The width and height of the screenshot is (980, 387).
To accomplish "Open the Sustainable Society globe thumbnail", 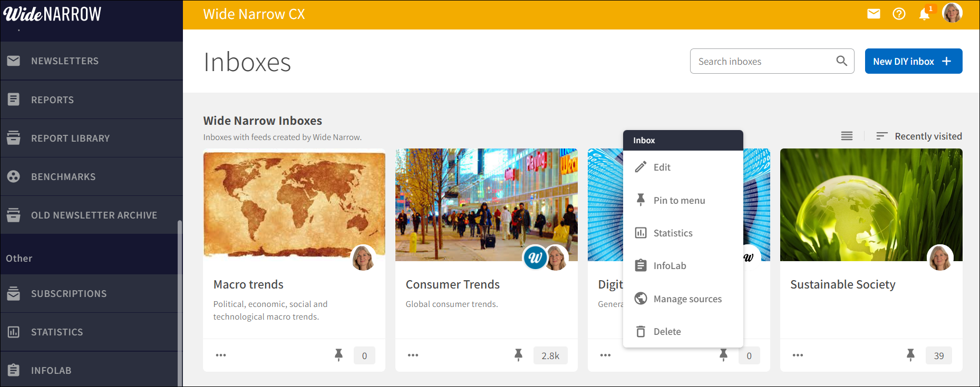I will (x=871, y=205).
